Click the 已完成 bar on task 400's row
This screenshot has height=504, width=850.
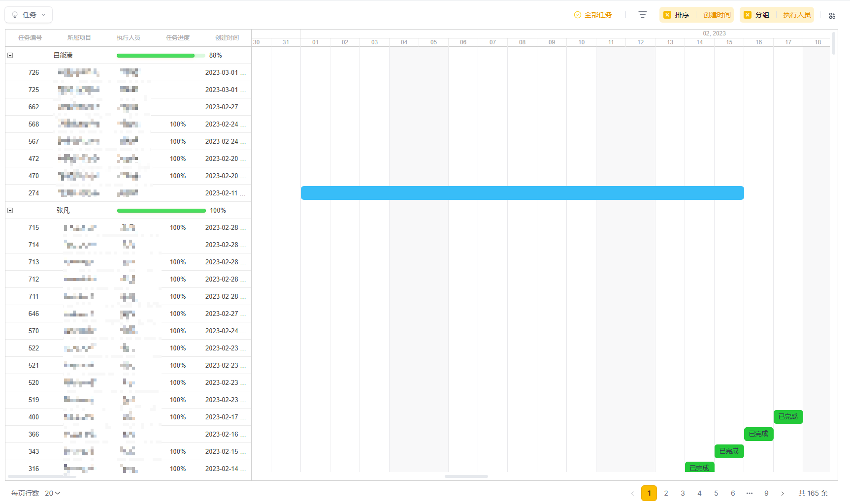click(x=788, y=417)
